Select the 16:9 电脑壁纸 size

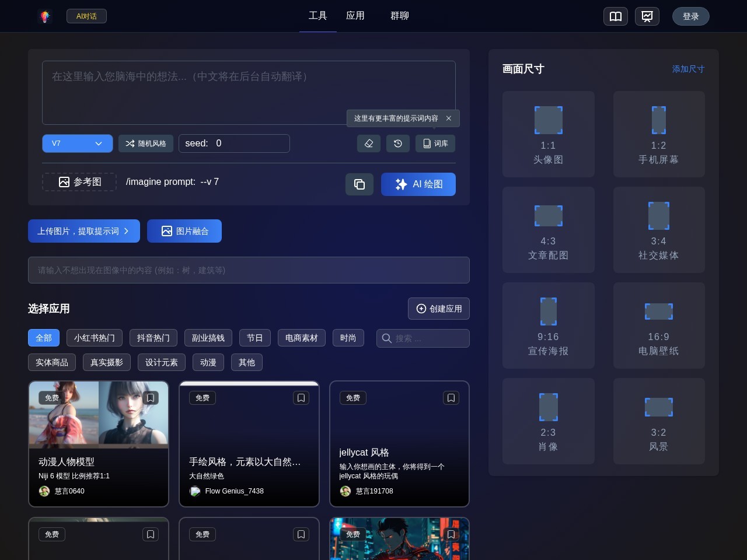[659, 325]
